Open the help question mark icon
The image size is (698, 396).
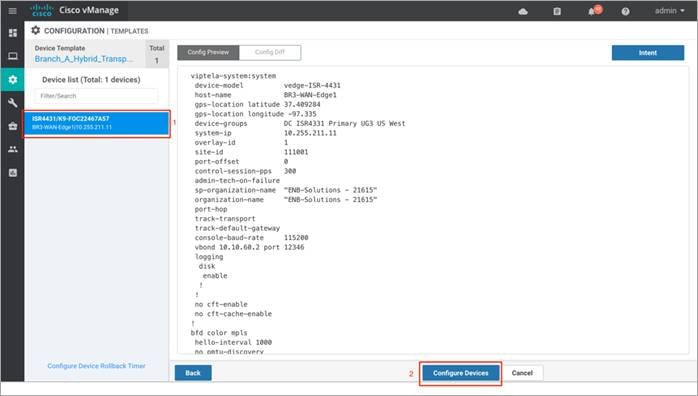(625, 12)
